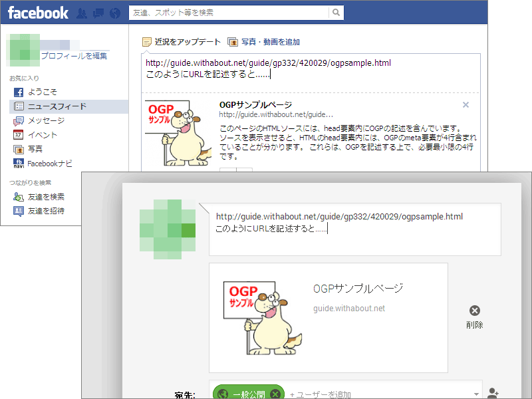Click the 削除 remove icon
Viewport: 532px width, 399px height.
[475, 311]
